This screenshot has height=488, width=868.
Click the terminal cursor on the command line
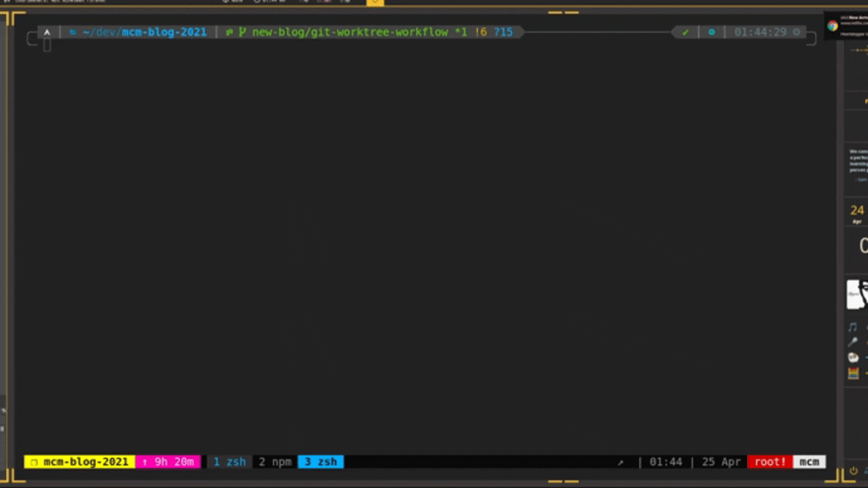[x=47, y=45]
